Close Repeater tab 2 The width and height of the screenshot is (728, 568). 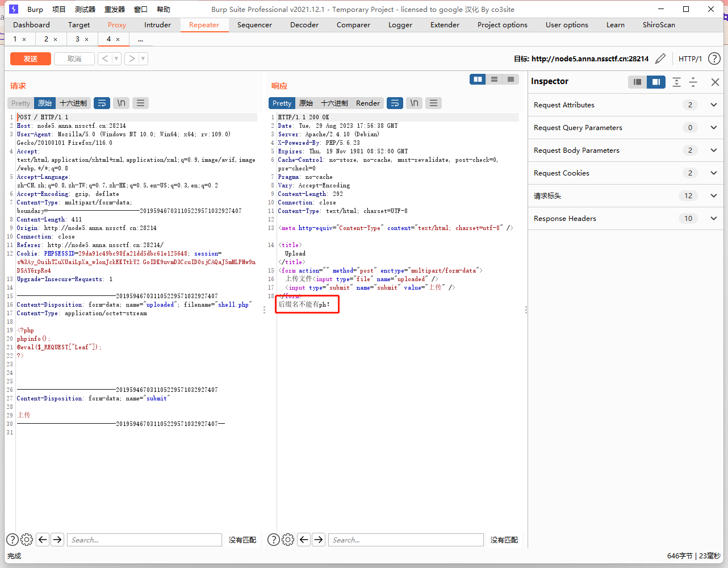pos(55,39)
